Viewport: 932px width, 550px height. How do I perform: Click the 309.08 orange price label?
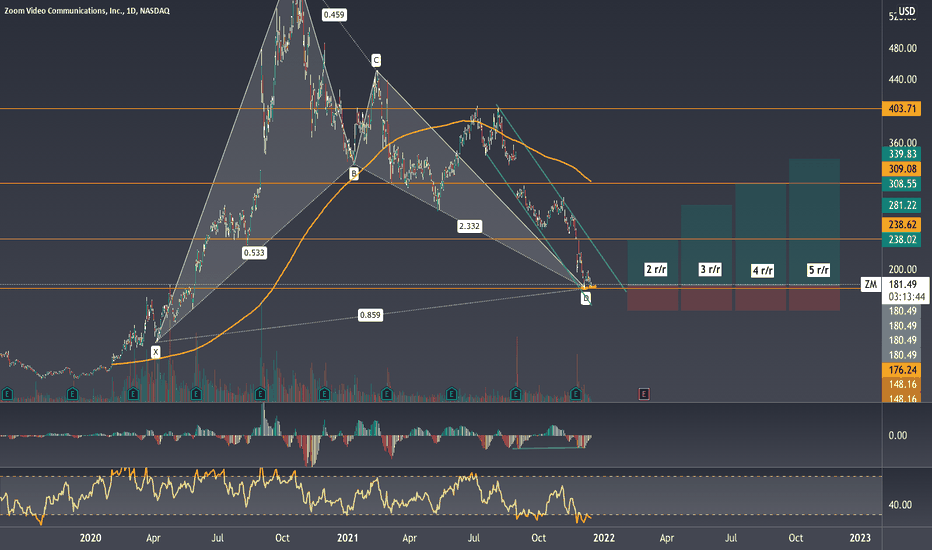click(902, 169)
